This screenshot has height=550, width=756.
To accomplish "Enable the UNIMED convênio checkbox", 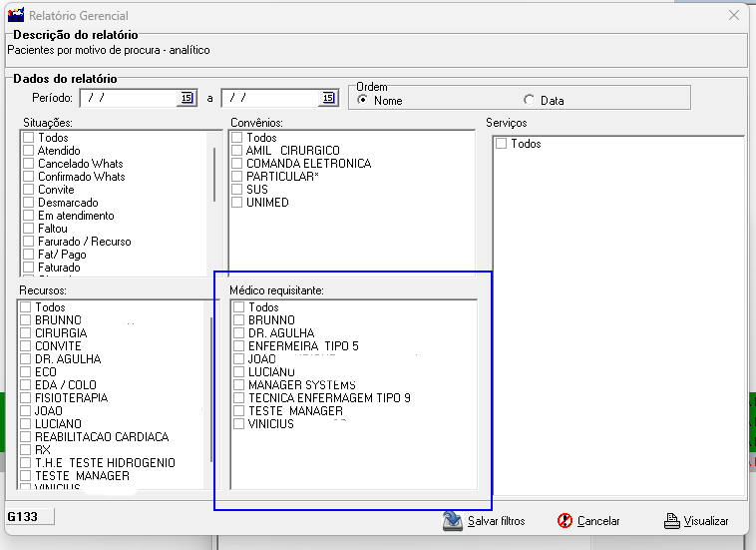I will (237, 203).
